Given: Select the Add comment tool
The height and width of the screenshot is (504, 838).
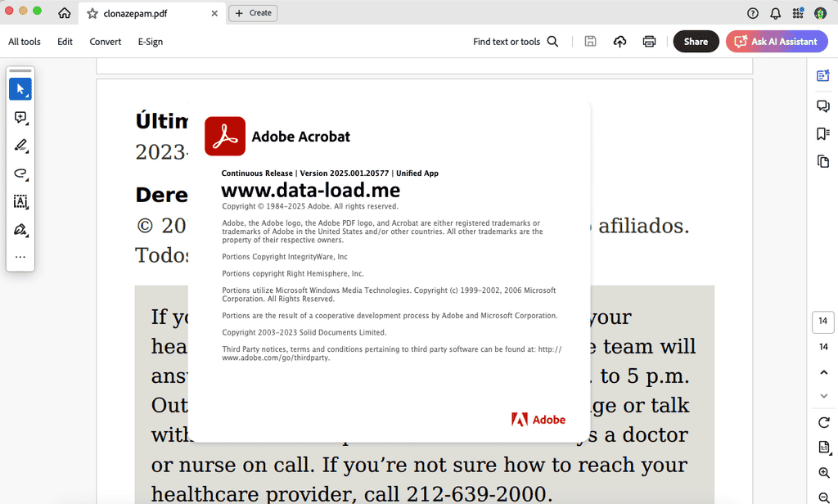Looking at the screenshot, I should [20, 117].
